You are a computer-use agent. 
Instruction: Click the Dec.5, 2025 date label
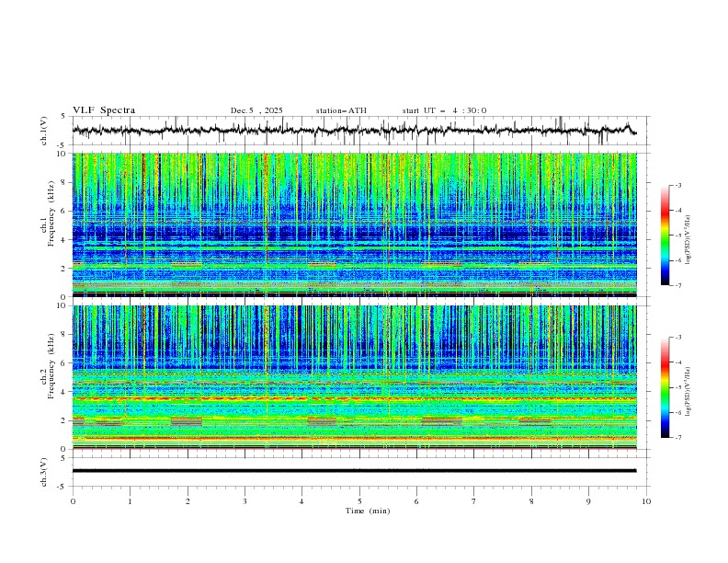(x=256, y=110)
